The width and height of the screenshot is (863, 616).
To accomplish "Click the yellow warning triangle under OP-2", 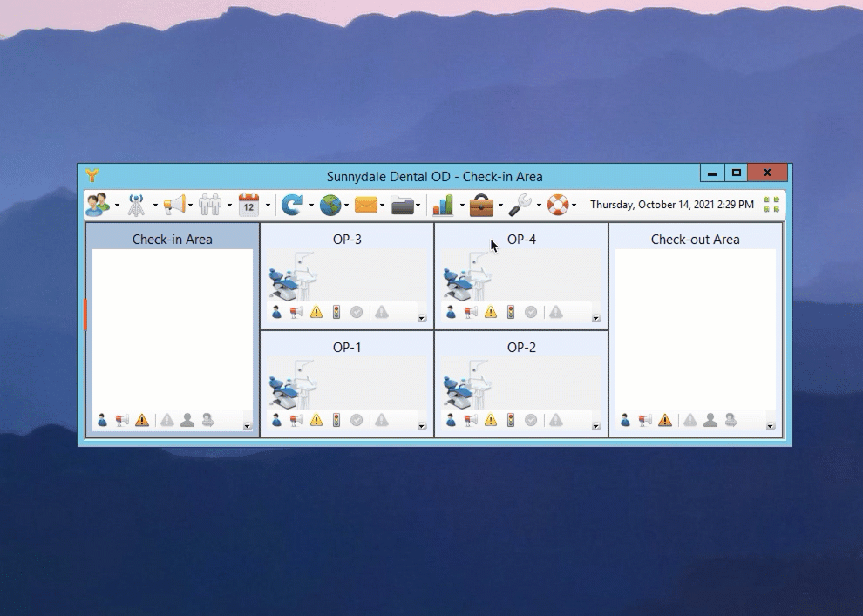I will point(491,420).
